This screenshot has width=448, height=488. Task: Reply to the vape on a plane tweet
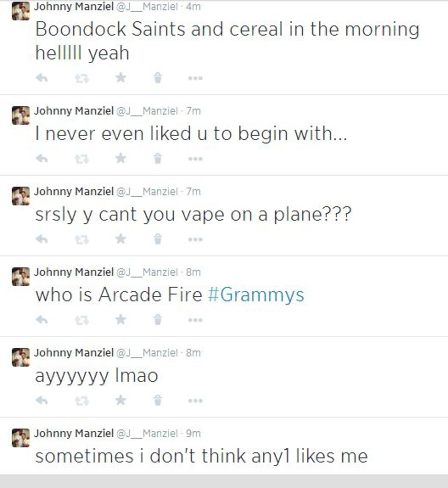(x=41, y=239)
